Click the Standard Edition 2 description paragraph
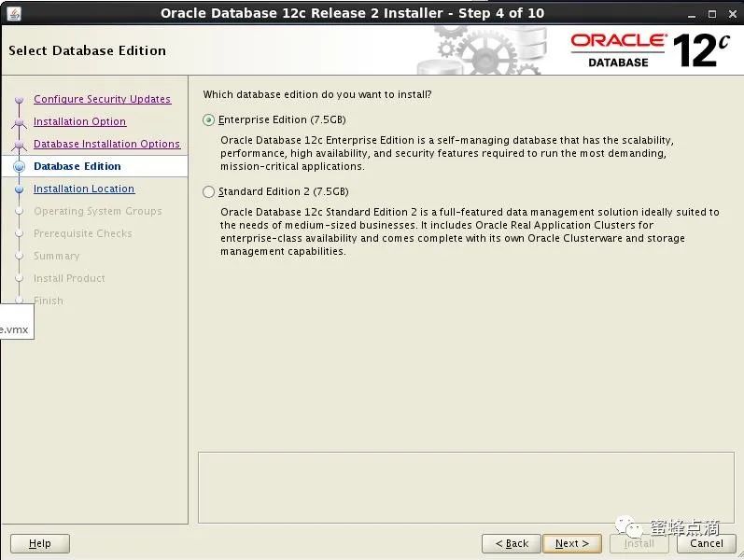744x560 pixels. (470, 231)
